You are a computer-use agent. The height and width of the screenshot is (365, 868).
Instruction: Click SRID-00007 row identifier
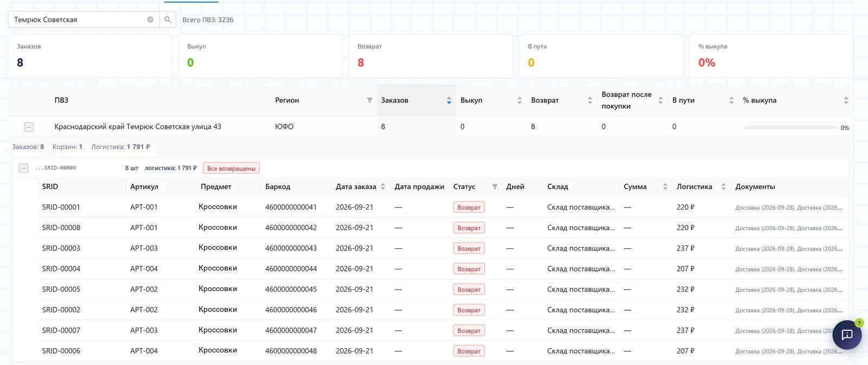click(x=61, y=330)
